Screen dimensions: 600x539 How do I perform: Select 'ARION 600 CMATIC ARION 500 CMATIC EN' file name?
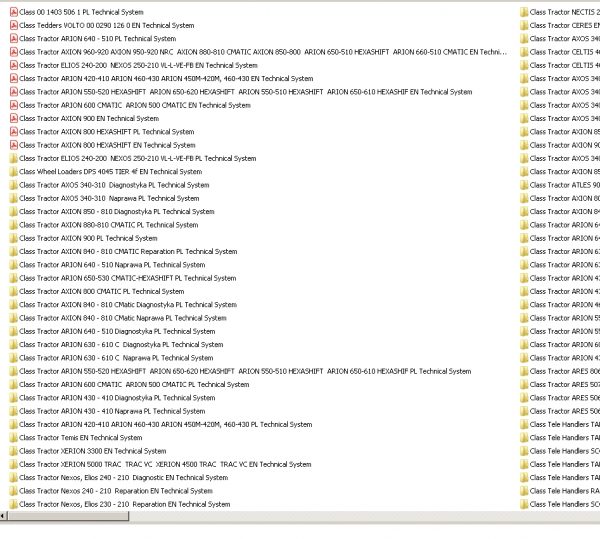coord(135,105)
